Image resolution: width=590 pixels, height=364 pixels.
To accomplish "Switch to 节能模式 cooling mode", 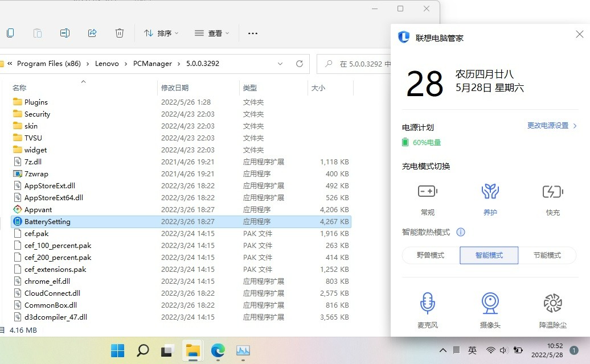I will point(547,255).
